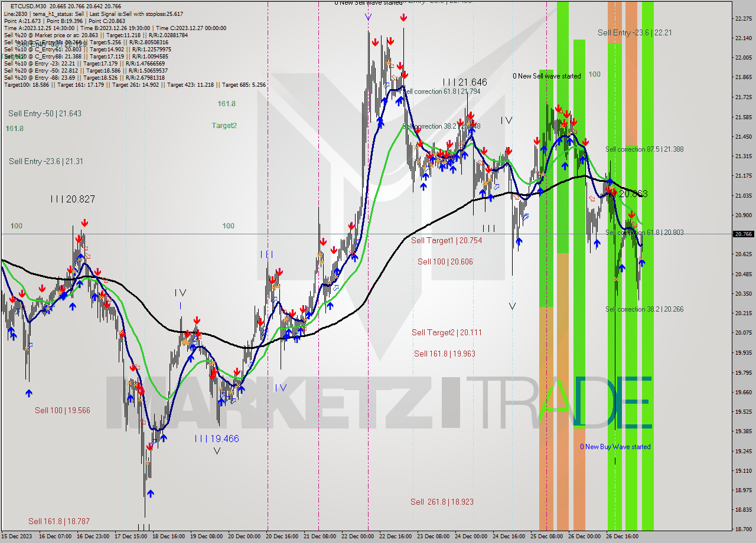Click the 'Sell Entry -23.6 | 21.31' label
Viewport: 756px width, 543px height.
click(x=46, y=161)
